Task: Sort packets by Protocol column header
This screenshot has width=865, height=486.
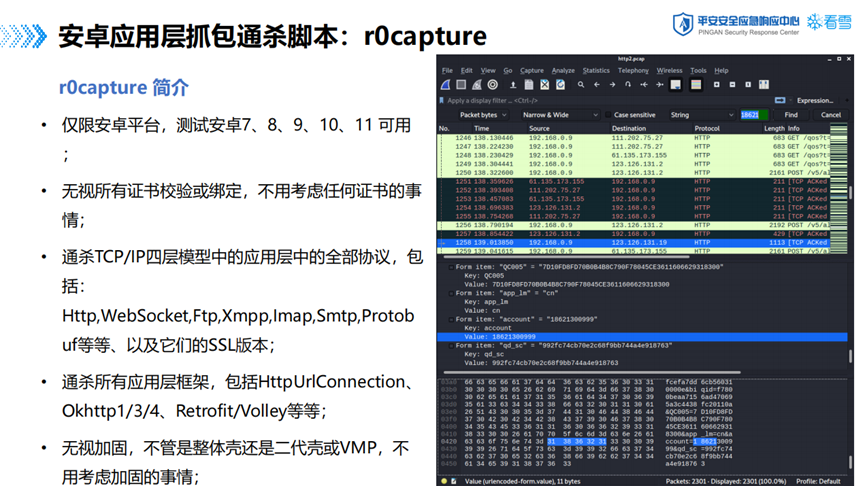Action: (x=726, y=129)
